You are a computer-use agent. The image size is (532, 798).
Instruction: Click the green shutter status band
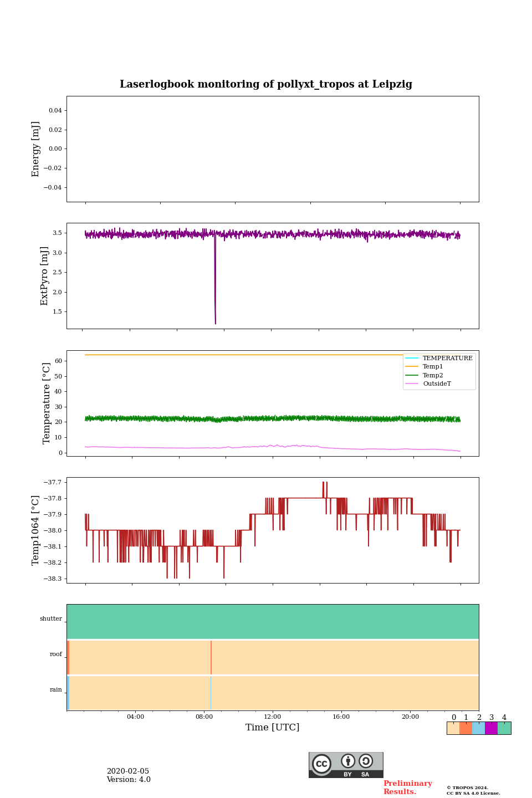[x=273, y=621]
